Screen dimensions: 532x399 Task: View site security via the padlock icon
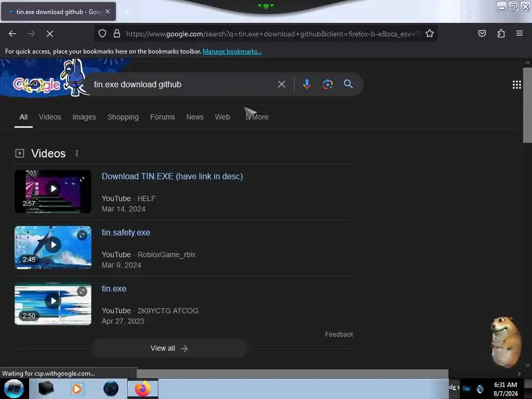pos(117,33)
